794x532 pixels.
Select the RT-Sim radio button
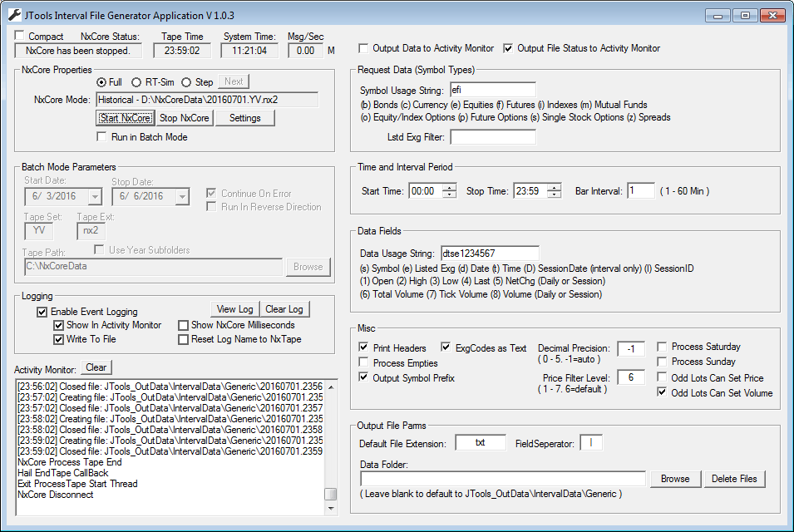point(136,82)
